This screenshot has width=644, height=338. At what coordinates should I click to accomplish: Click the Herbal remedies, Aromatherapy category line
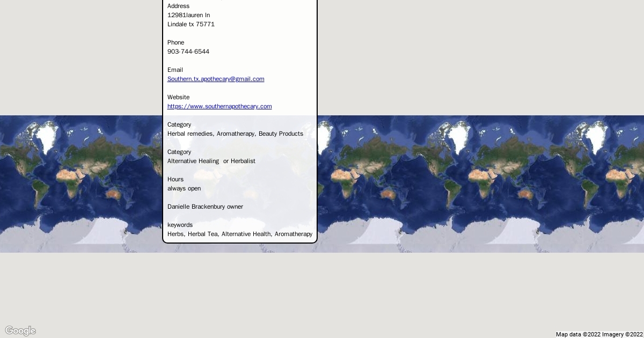(x=211, y=134)
